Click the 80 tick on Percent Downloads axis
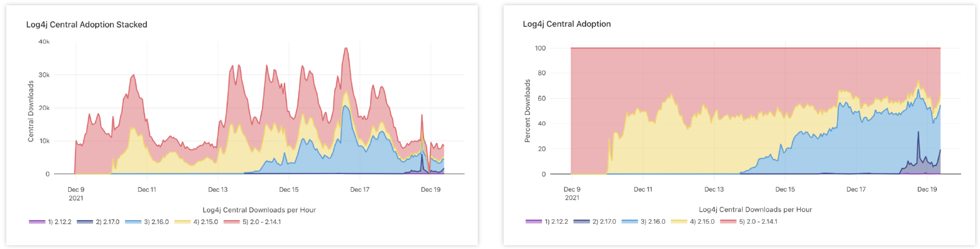This screenshot has width=980, height=249. 541,73
